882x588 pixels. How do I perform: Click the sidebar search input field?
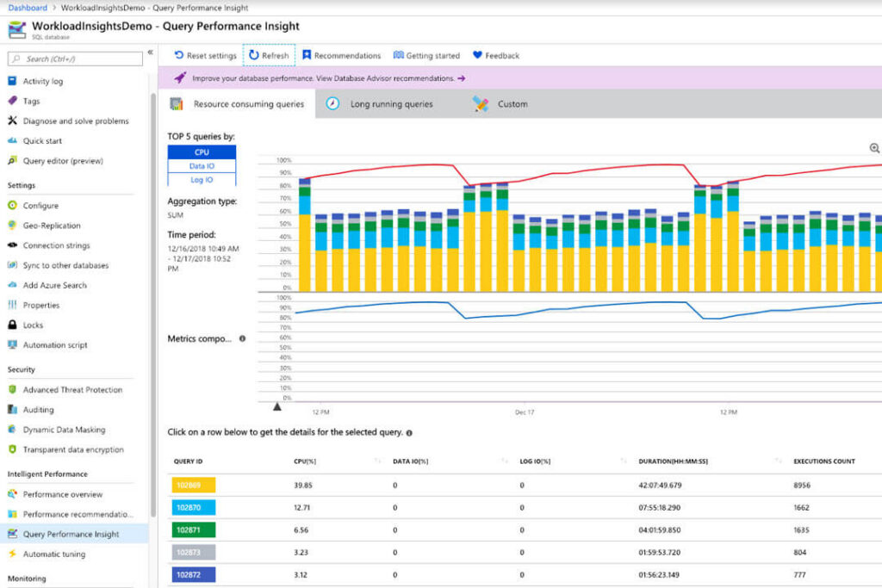tap(76, 59)
